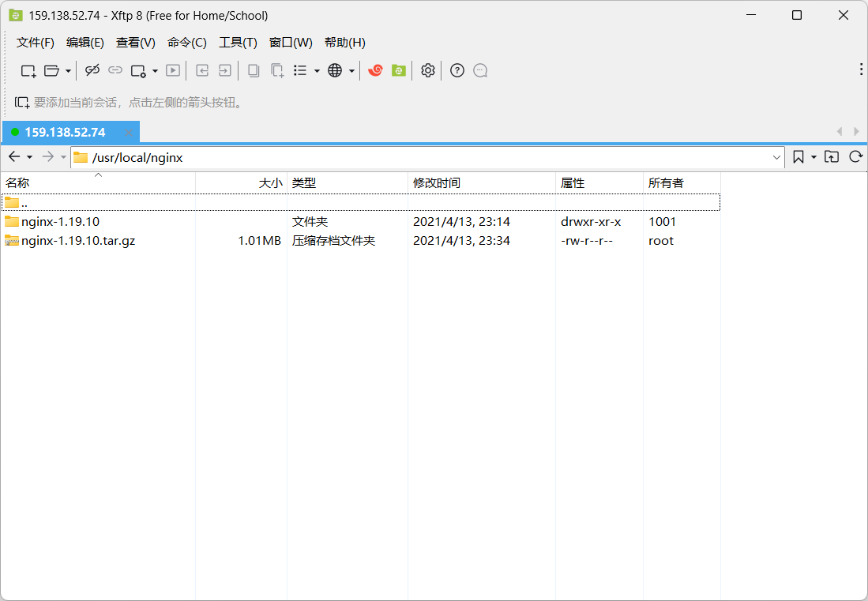
Task: Click the toolbar overflow three-dots icon
Action: tap(861, 69)
